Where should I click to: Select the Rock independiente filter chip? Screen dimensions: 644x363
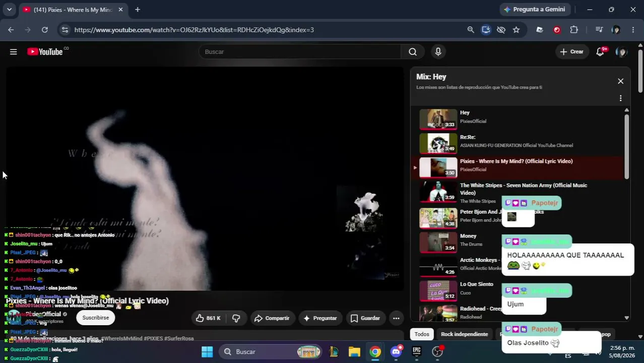click(x=465, y=334)
